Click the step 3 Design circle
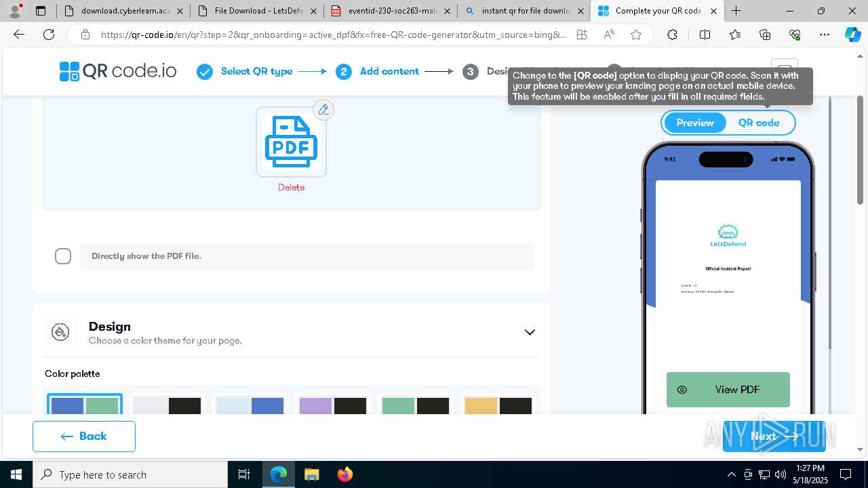 tap(471, 71)
